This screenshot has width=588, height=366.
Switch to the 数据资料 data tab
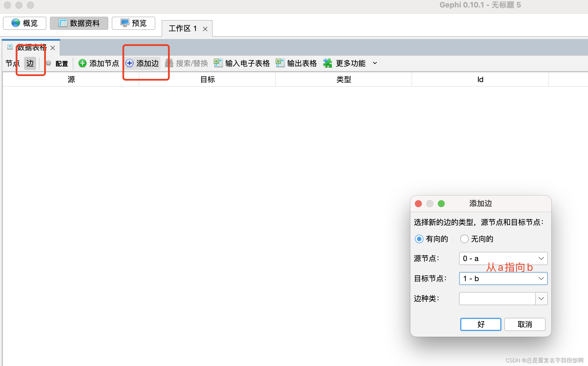pos(79,23)
